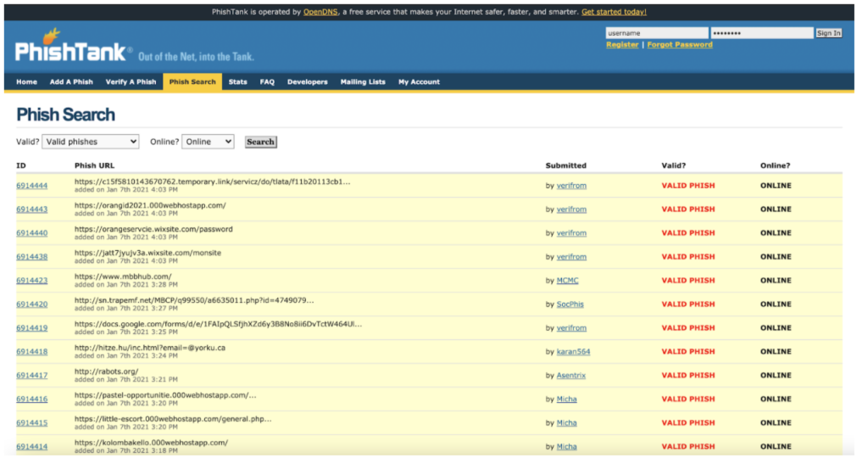Open the FAQ page
The height and width of the screenshot is (469, 868).
[x=267, y=82]
